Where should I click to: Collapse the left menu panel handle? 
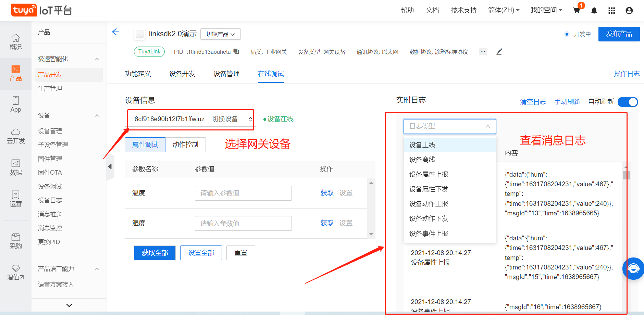point(110,166)
